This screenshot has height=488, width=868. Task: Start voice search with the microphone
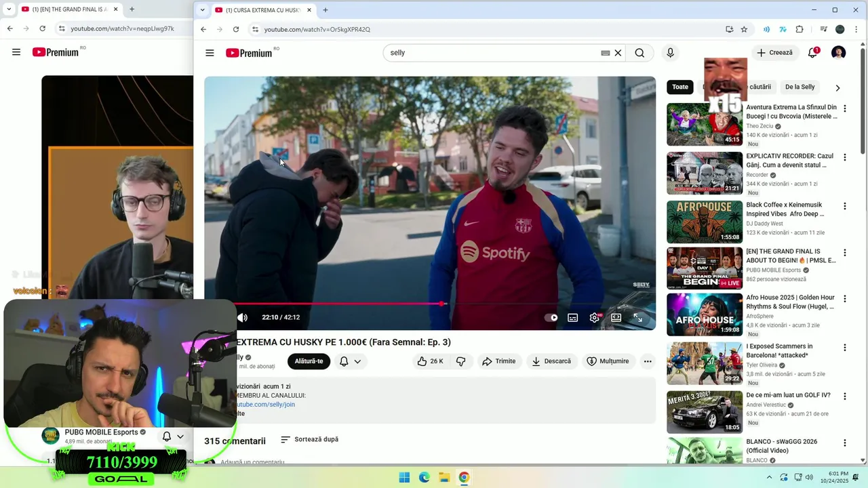tap(670, 53)
